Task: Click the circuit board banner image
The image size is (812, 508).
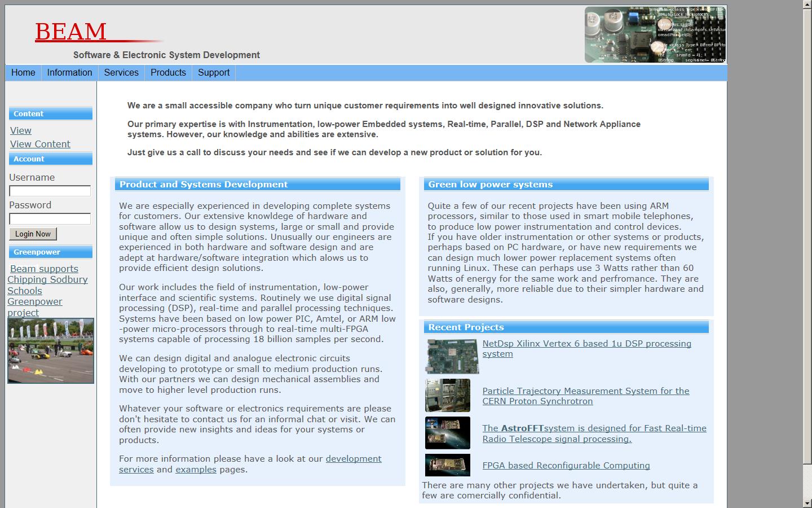Action: click(x=655, y=34)
